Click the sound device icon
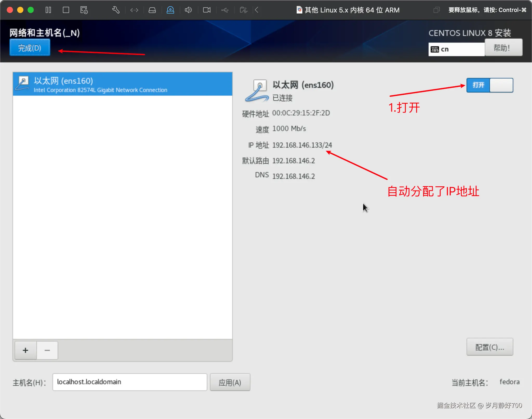Viewport: 532px width, 419px height. [189, 10]
